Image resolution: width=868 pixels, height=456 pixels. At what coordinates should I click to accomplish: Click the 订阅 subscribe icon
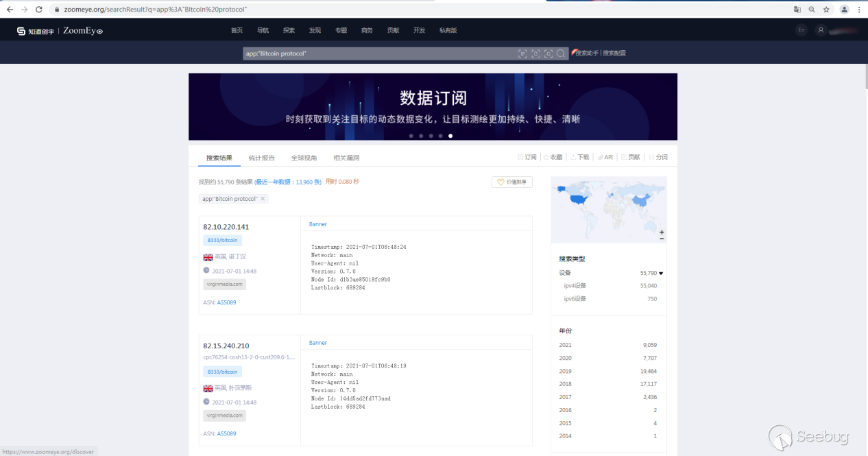520,157
